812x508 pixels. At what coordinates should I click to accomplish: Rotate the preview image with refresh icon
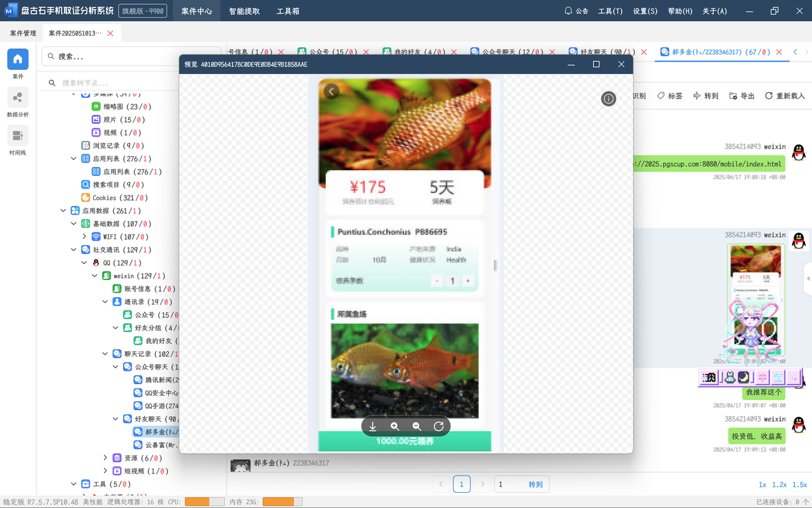(438, 427)
